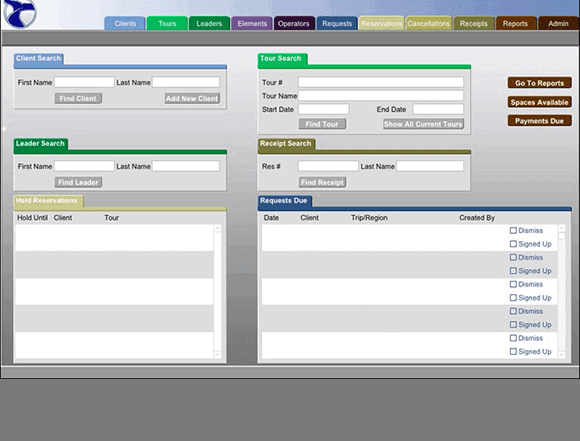Switch to the Reservations tab
This screenshot has width=580, height=441.
[381, 24]
